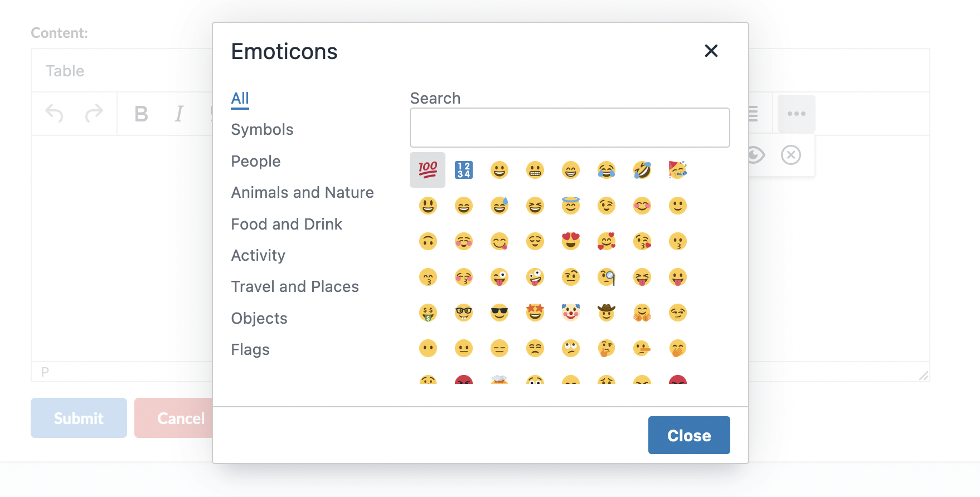Image resolution: width=980 pixels, height=497 pixels.
Task: Select the hundred points emoji
Action: pyautogui.click(x=428, y=170)
